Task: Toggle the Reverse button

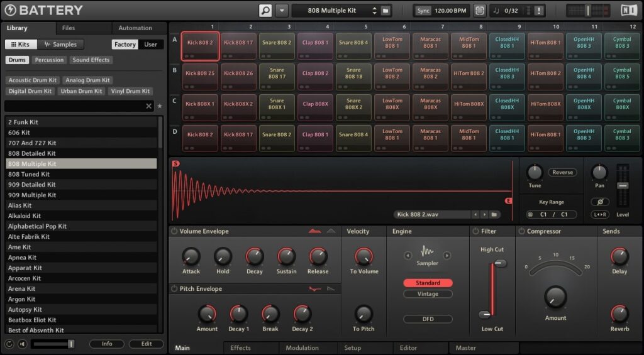Action: (562, 172)
